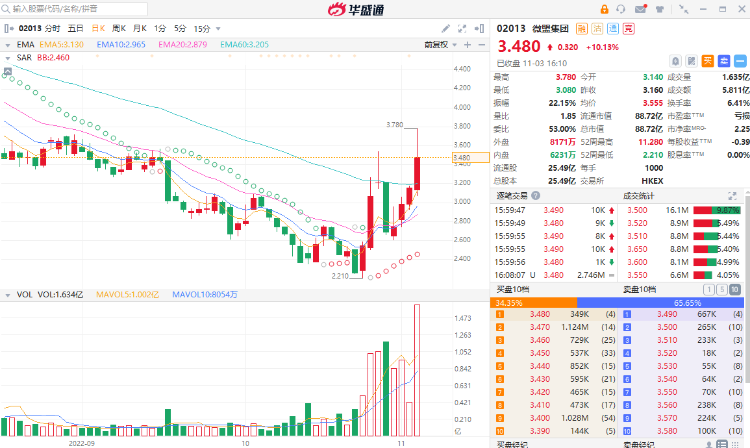Collapse the SAR indicator arrow
The width and height of the screenshot is (750, 448).
tap(8, 58)
